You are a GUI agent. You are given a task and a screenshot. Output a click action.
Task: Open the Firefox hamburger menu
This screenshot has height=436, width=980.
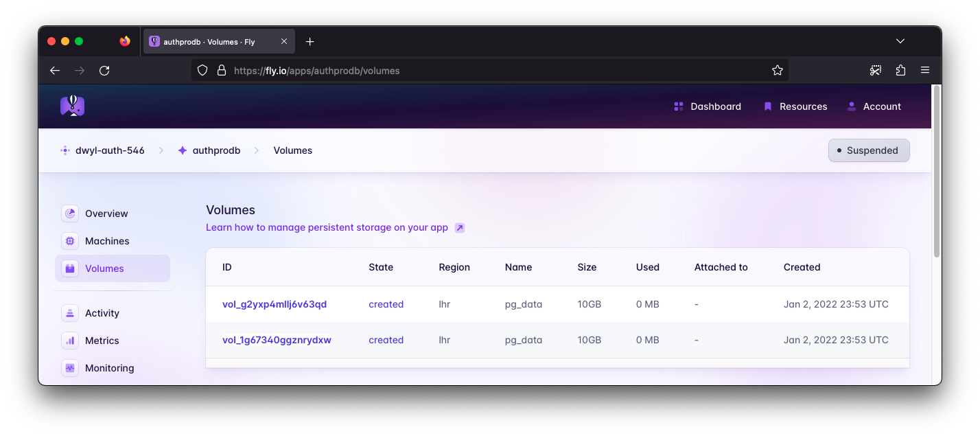(x=925, y=70)
